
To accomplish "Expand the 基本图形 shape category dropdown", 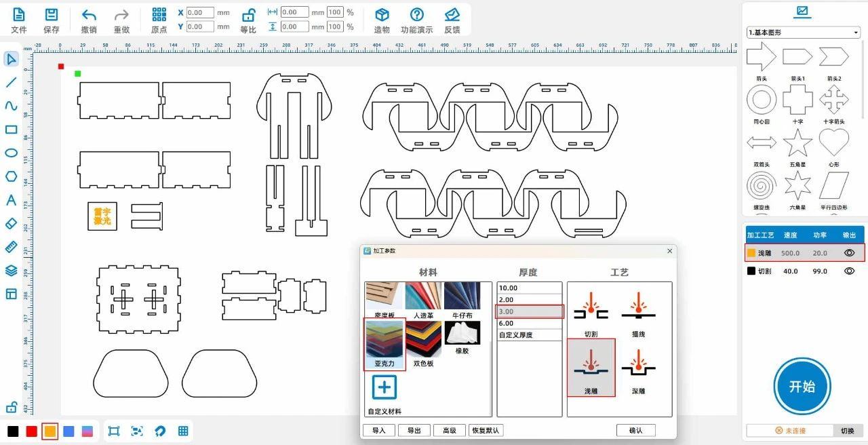I will [856, 33].
